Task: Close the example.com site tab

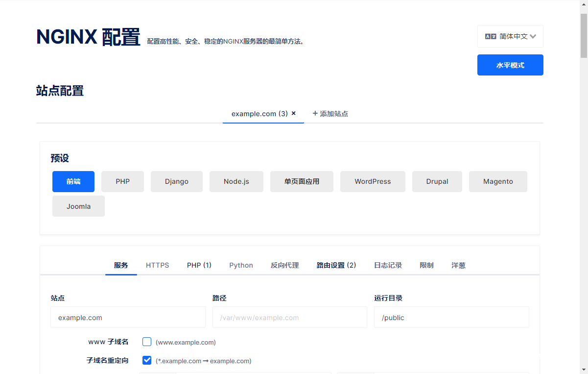Action: 294,113
